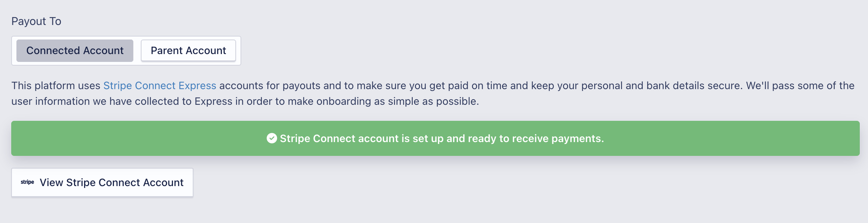Open the Stripe Connect Express link
868x223 pixels.
click(x=159, y=85)
